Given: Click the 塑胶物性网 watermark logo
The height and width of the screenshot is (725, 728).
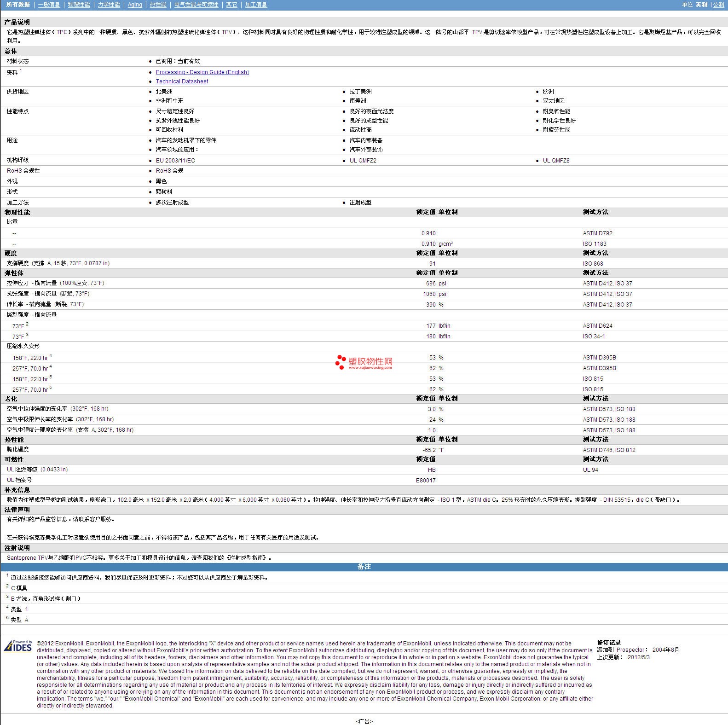Looking at the screenshot, I should (x=364, y=363).
